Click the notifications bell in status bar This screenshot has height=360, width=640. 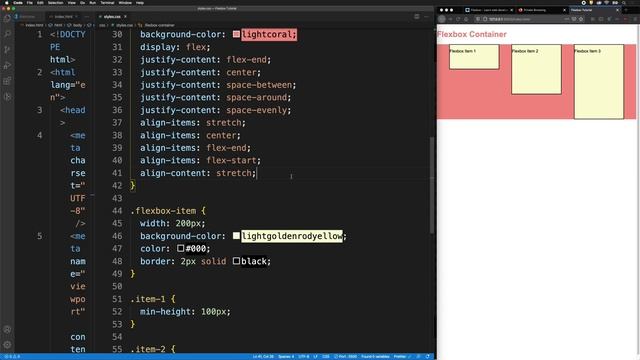pyautogui.click(x=427, y=357)
